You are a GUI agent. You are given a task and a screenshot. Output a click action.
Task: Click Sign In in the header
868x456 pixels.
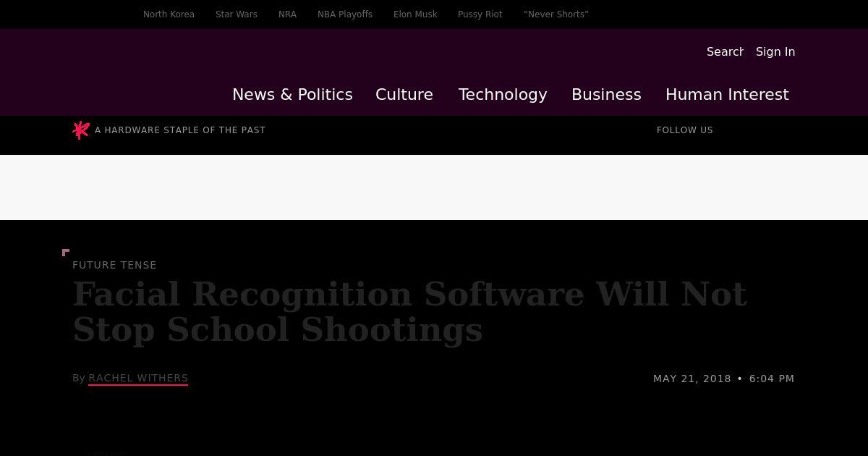click(775, 51)
